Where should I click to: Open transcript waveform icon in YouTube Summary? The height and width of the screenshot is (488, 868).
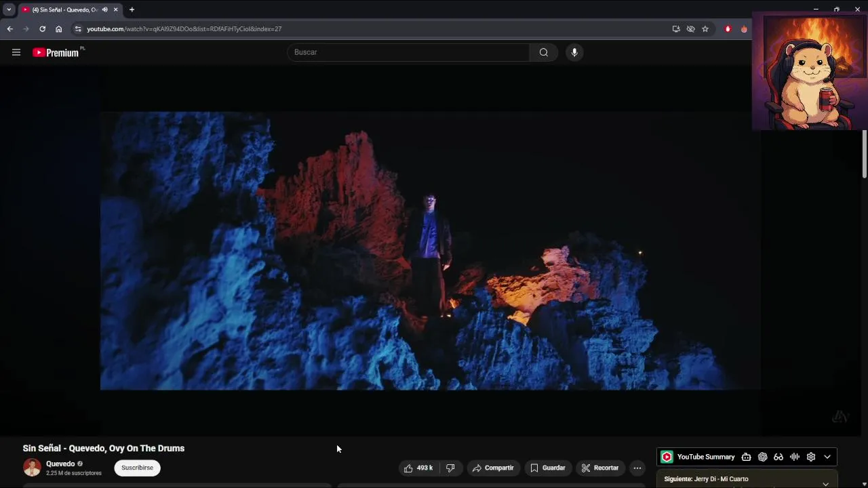[x=795, y=457]
